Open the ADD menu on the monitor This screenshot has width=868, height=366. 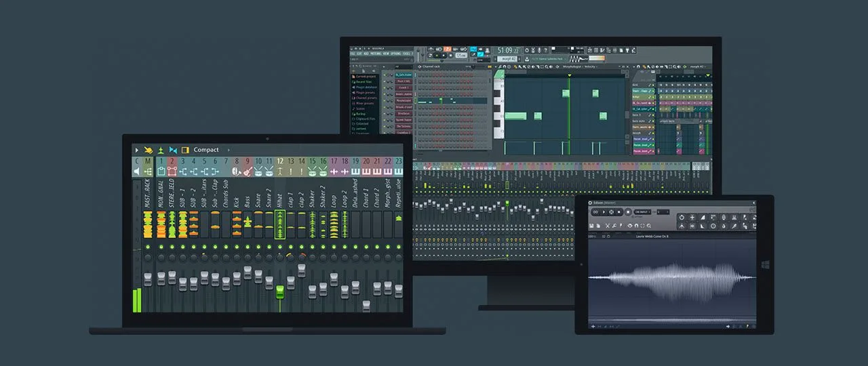366,54
